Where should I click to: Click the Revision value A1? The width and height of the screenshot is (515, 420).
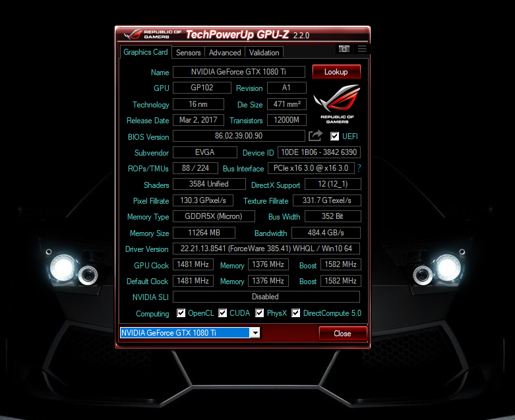pos(286,88)
